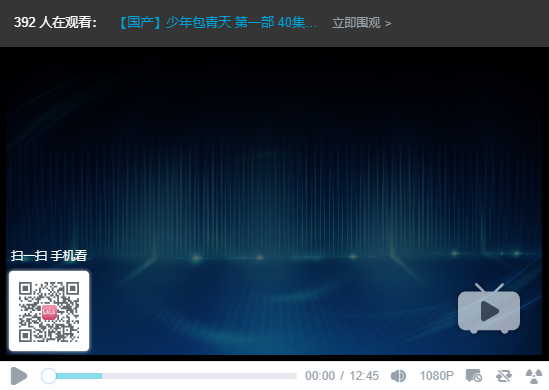
Task: Click the 392 人在观看 viewer count
Action: (55, 23)
